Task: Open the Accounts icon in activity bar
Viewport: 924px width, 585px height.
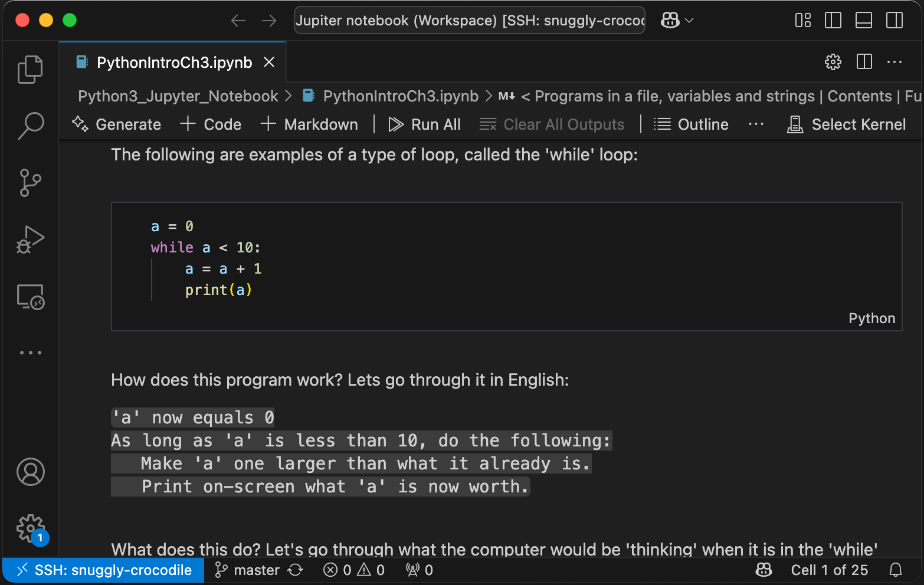Action: (30, 472)
